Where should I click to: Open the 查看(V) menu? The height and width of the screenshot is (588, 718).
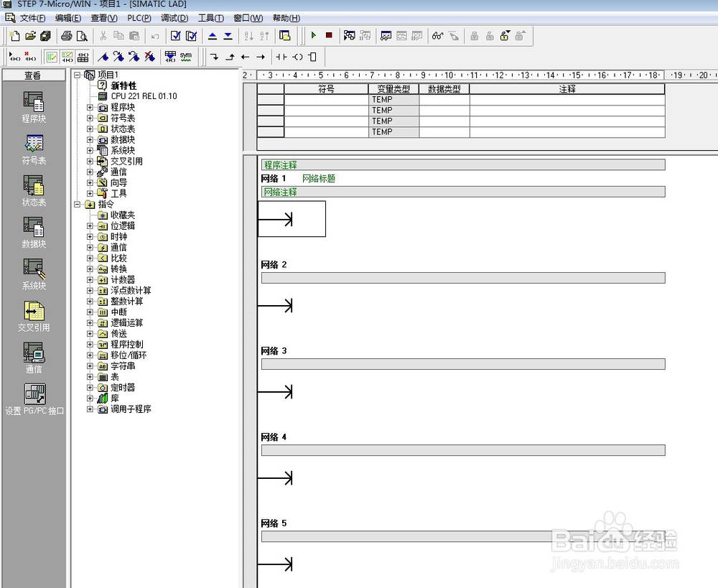[x=104, y=18]
